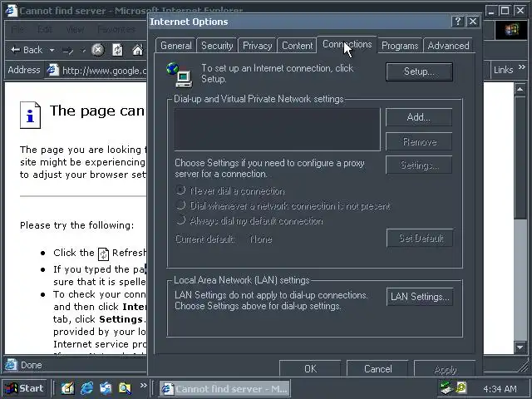Click the IE icon in the status bar
Screen dimensions: 532x399
[x=11, y=365]
